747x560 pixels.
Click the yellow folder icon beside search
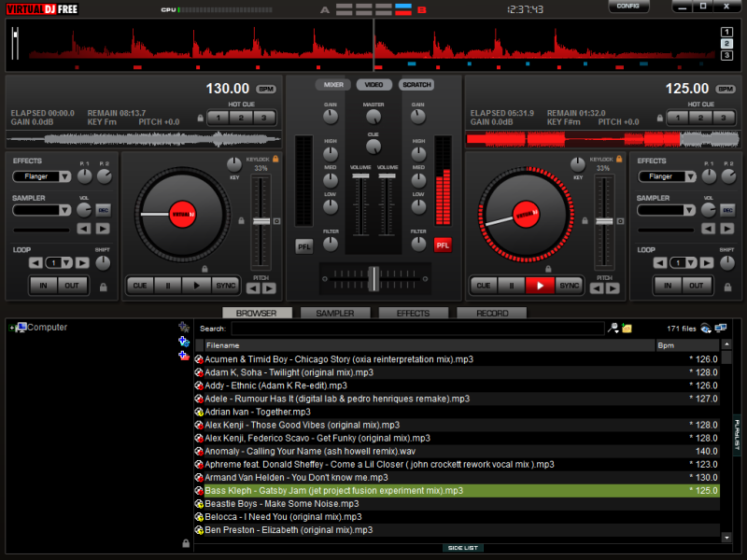coord(627,329)
